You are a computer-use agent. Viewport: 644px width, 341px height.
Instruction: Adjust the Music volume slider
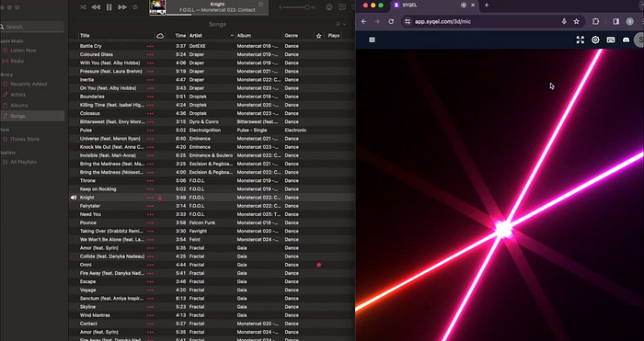(x=296, y=7)
